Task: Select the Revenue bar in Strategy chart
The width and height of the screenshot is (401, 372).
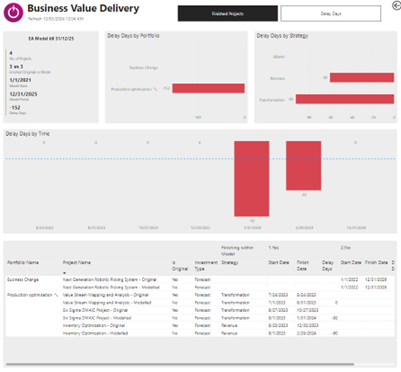Action: 362,78
